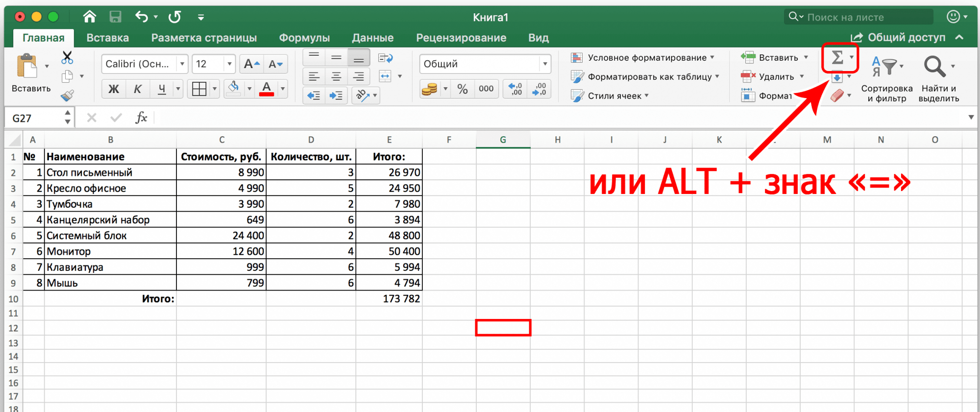Screen dimensions: 980x412
Task: Apply thousands separator 000 format
Action: click(x=486, y=89)
